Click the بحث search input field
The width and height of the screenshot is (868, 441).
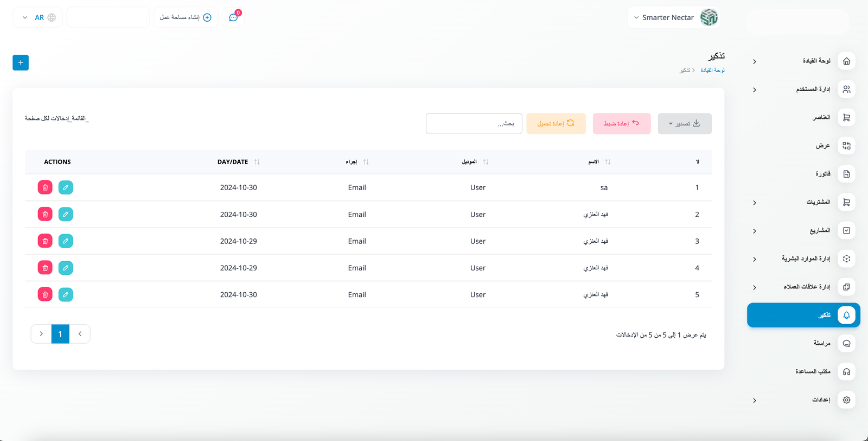pos(474,124)
